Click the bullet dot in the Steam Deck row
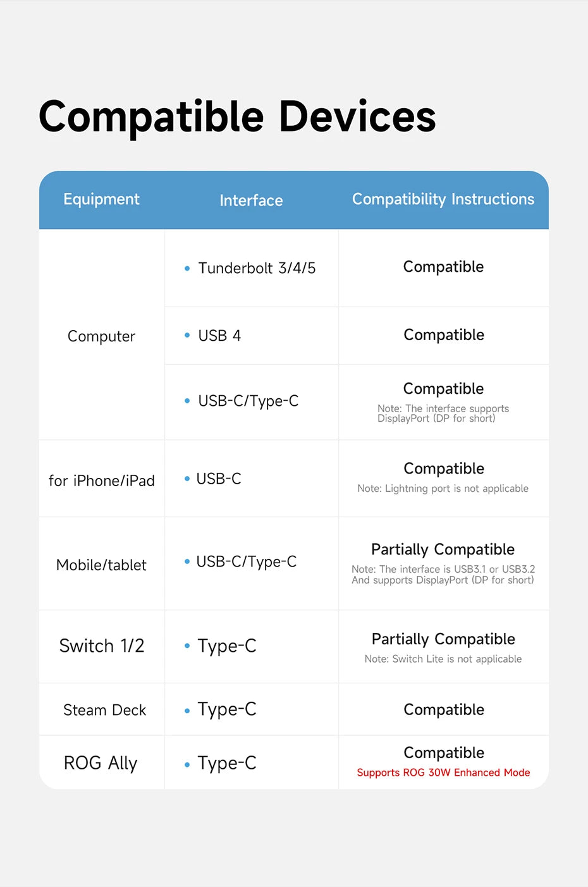The width and height of the screenshot is (588, 887). tap(187, 711)
